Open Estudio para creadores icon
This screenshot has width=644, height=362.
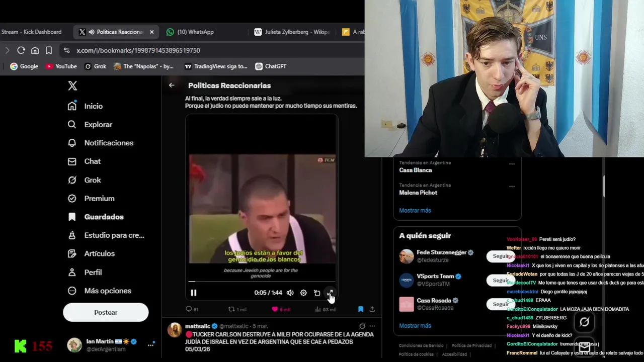[x=72, y=235]
